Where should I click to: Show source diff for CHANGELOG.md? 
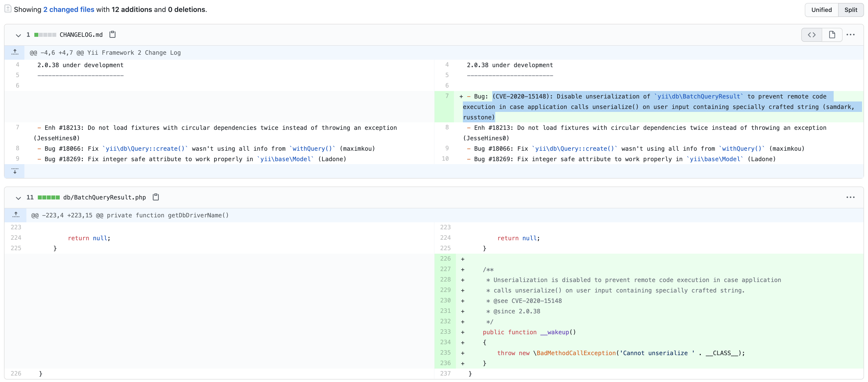(812, 35)
